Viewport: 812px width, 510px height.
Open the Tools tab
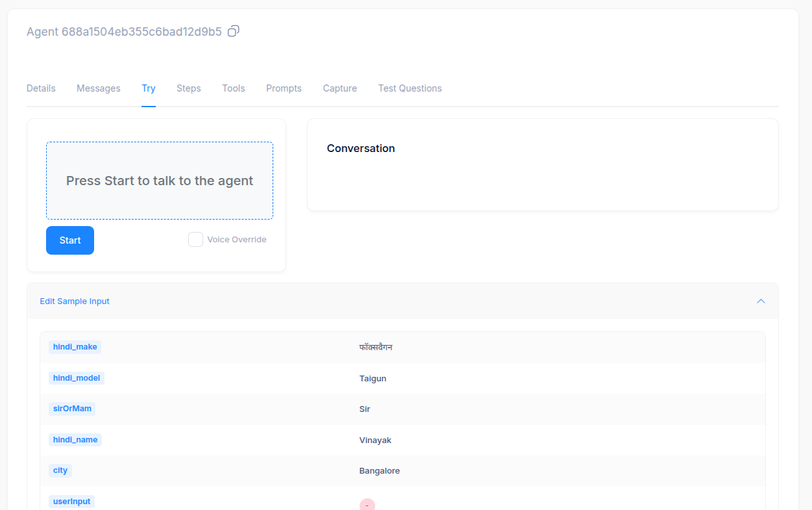pos(234,88)
